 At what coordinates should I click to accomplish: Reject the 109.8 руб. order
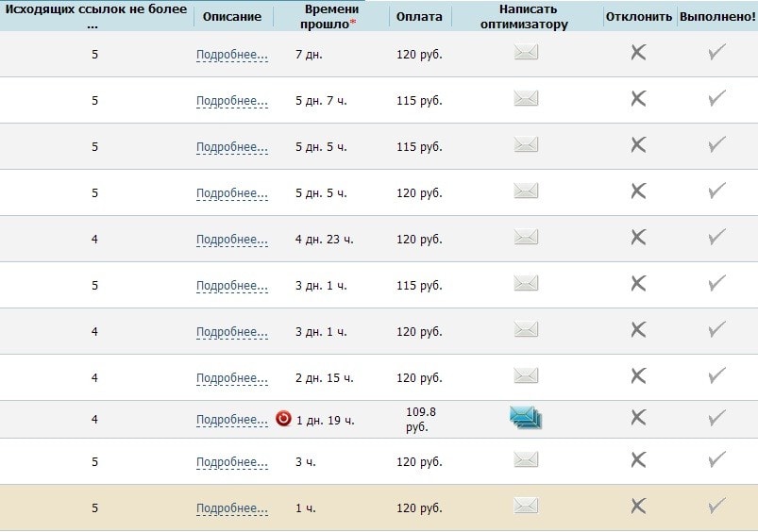(x=638, y=418)
